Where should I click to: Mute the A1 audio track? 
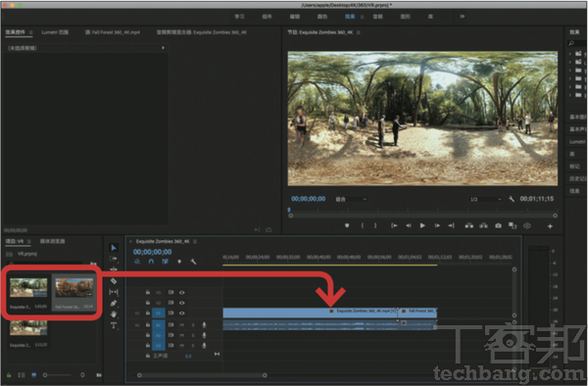click(182, 325)
